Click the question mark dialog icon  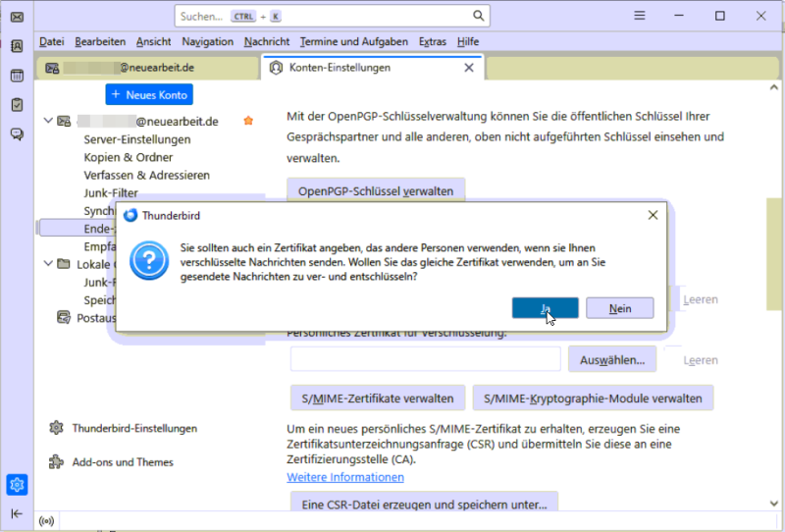click(149, 260)
